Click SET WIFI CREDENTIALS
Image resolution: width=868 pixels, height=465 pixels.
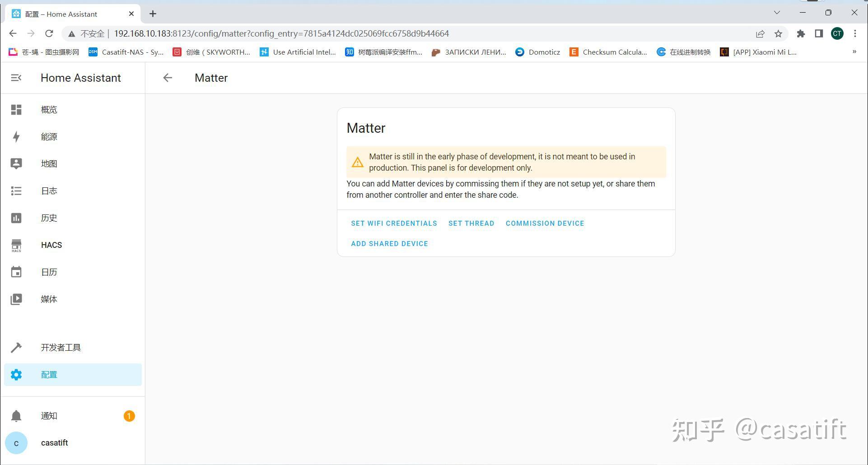tap(393, 223)
